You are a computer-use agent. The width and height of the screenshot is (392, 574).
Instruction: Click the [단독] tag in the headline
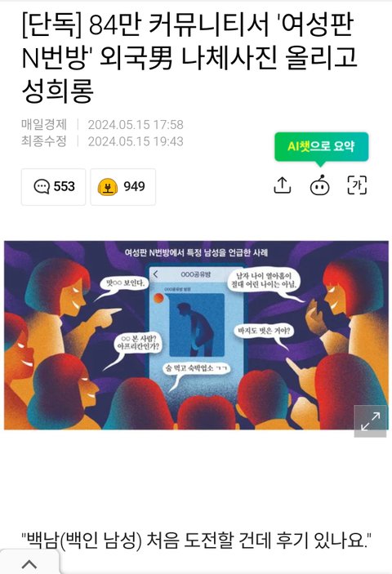click(x=51, y=26)
